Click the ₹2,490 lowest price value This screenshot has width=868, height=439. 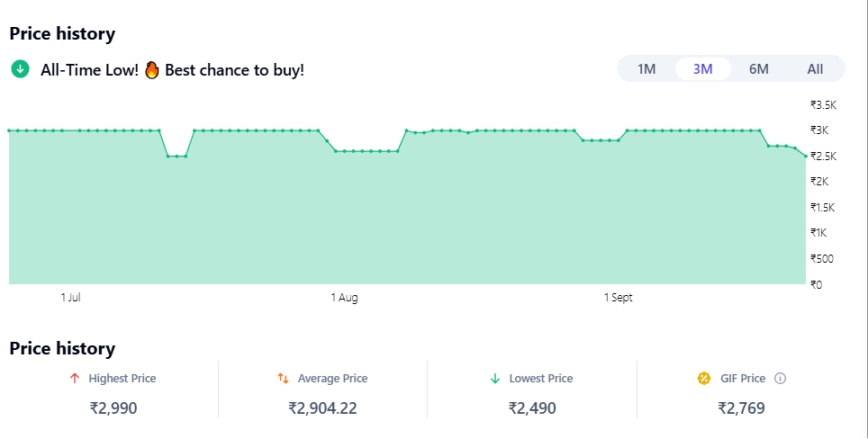point(532,408)
